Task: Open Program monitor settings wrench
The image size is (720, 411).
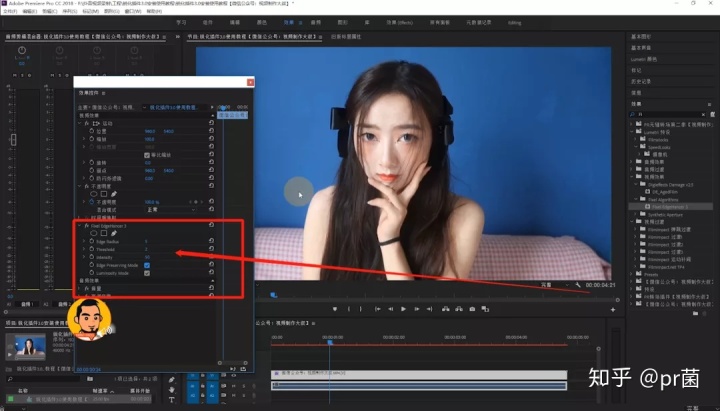Action: pyautogui.click(x=578, y=285)
